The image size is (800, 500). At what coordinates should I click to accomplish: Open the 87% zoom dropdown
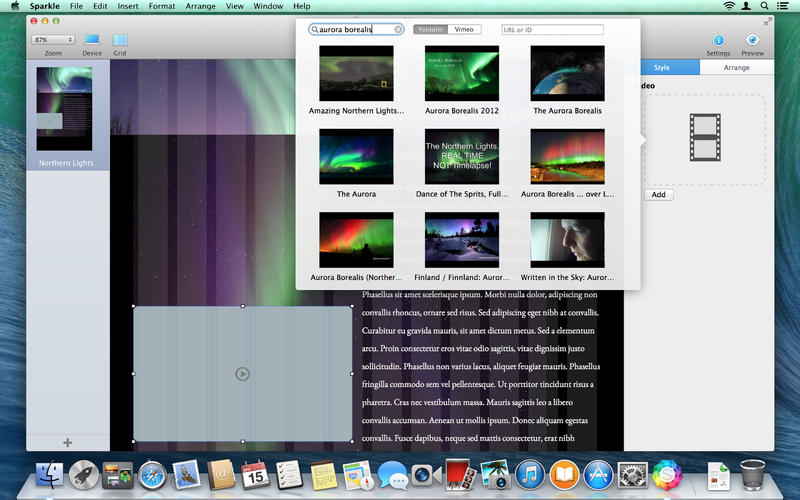pos(52,40)
